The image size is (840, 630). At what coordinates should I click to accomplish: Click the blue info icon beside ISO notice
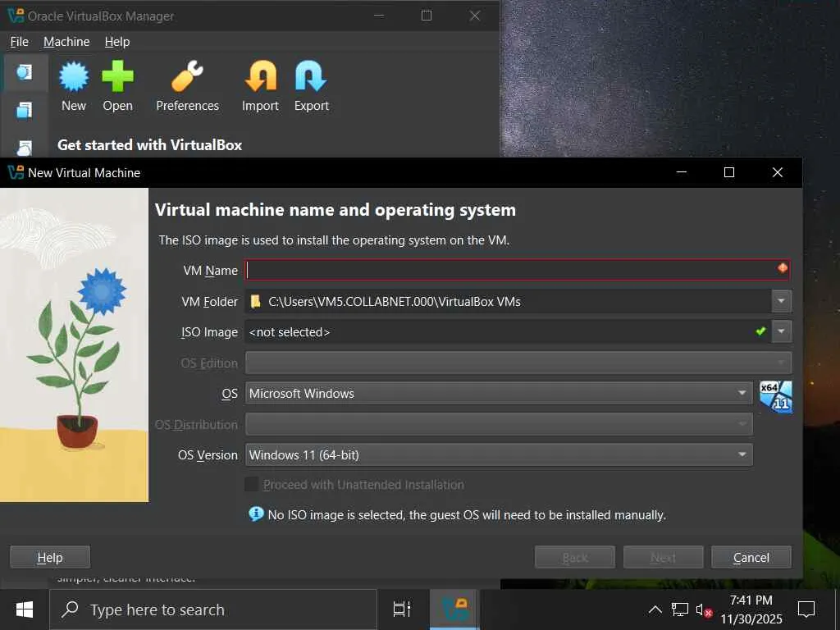pos(256,514)
